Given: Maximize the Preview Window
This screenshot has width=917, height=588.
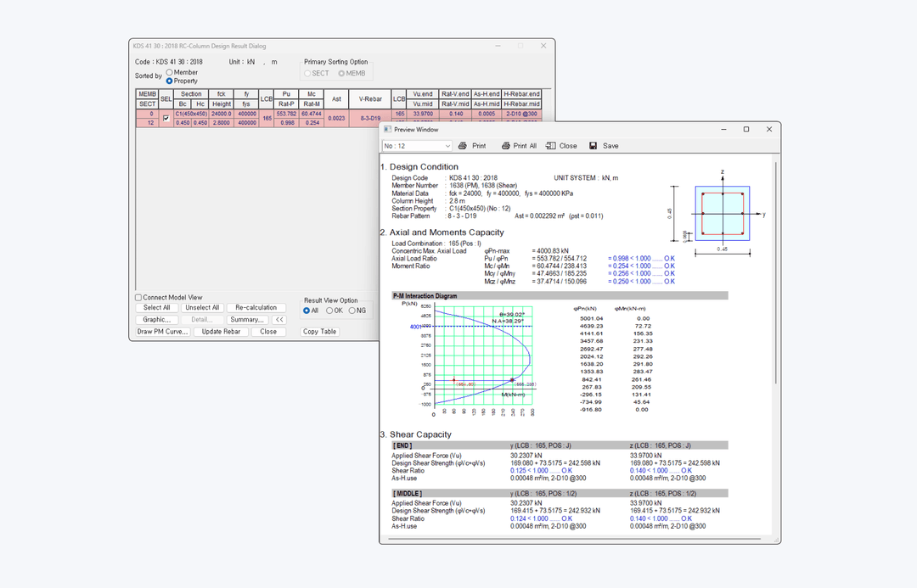Looking at the screenshot, I should click(x=746, y=129).
